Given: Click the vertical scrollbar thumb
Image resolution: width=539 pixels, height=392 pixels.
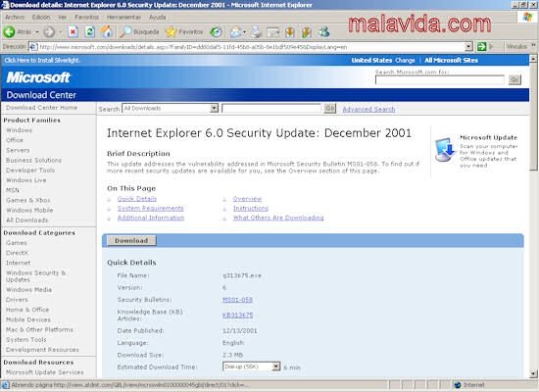Looking at the screenshot, I should [533, 117].
